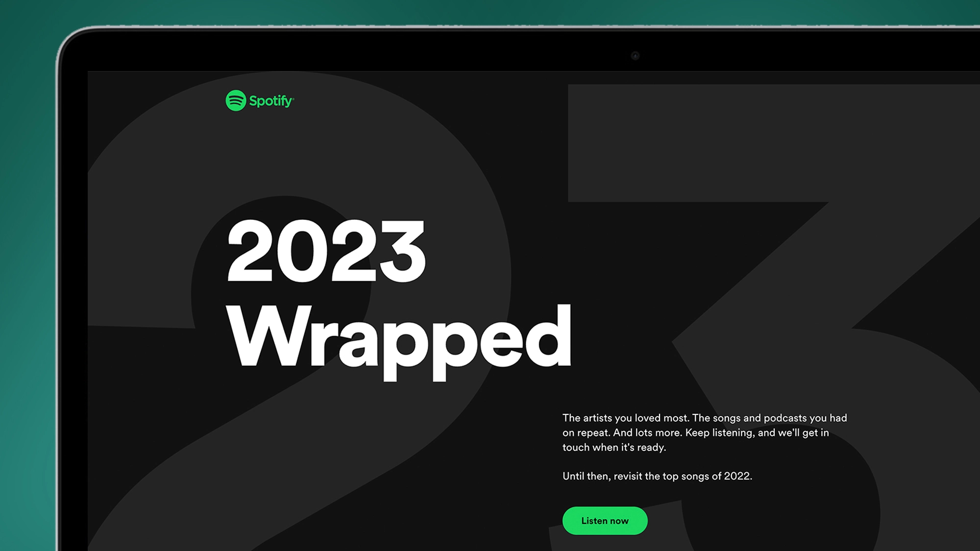Click the word podcasts in the description

tap(785, 418)
